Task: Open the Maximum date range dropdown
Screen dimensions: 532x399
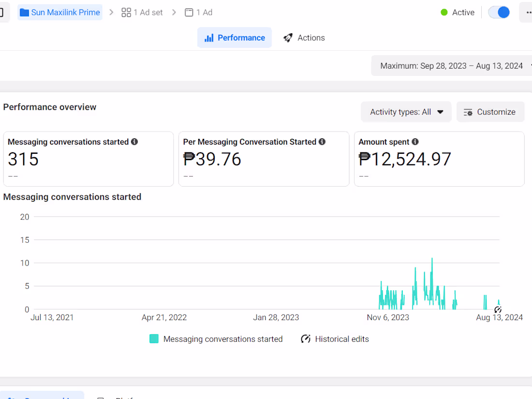Action: pyautogui.click(x=452, y=66)
